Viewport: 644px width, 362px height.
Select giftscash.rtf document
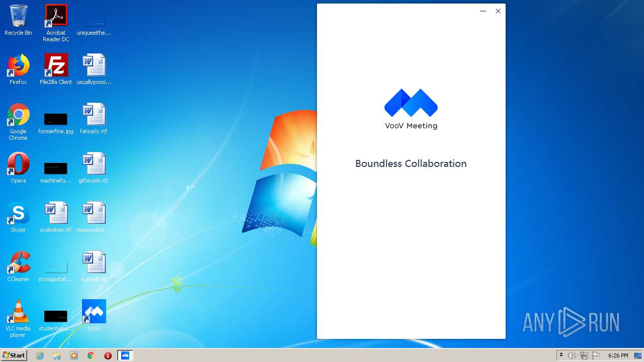tap(94, 168)
